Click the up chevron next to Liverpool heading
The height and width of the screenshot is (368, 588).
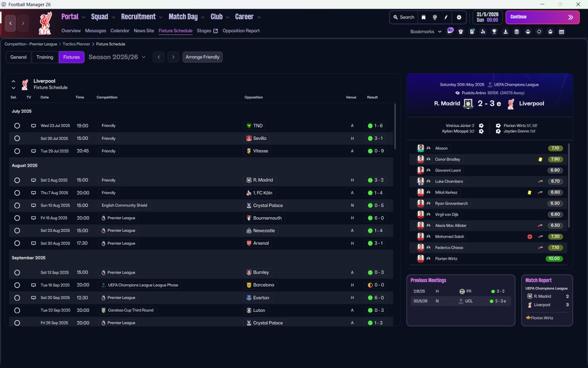coord(13,81)
